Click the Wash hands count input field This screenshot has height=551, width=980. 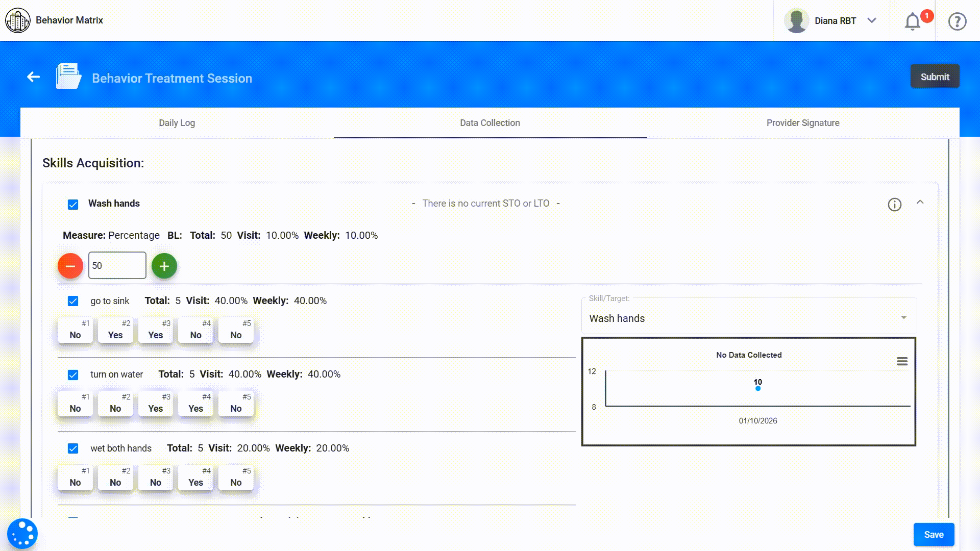pyautogui.click(x=117, y=266)
